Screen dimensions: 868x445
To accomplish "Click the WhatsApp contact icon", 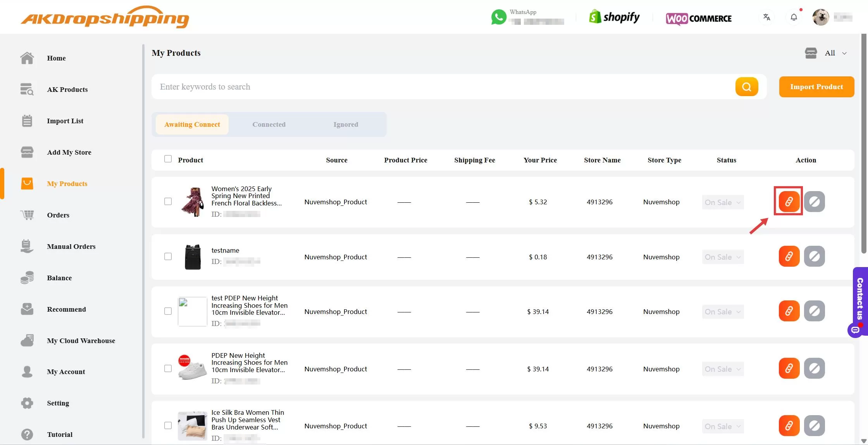I will point(498,17).
